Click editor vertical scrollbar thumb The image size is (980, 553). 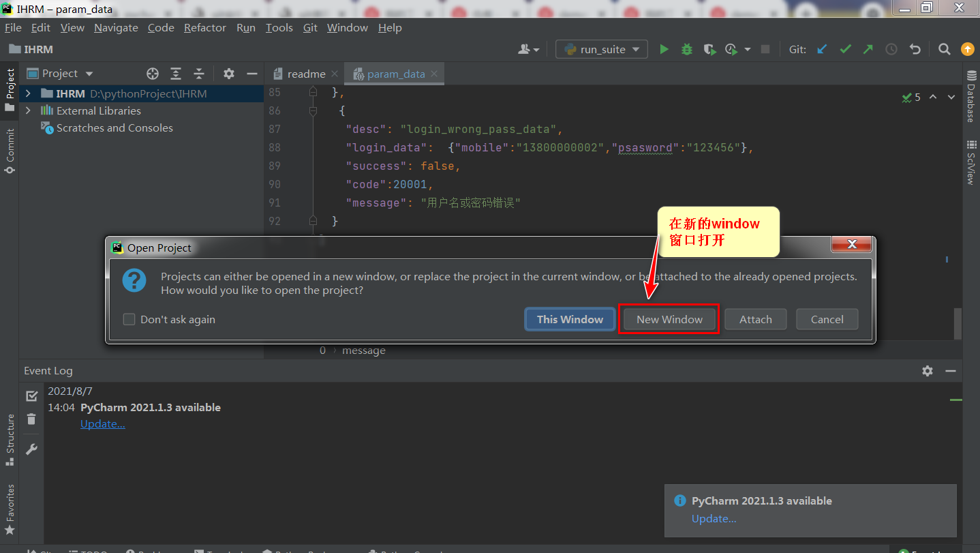pyautogui.click(x=958, y=323)
